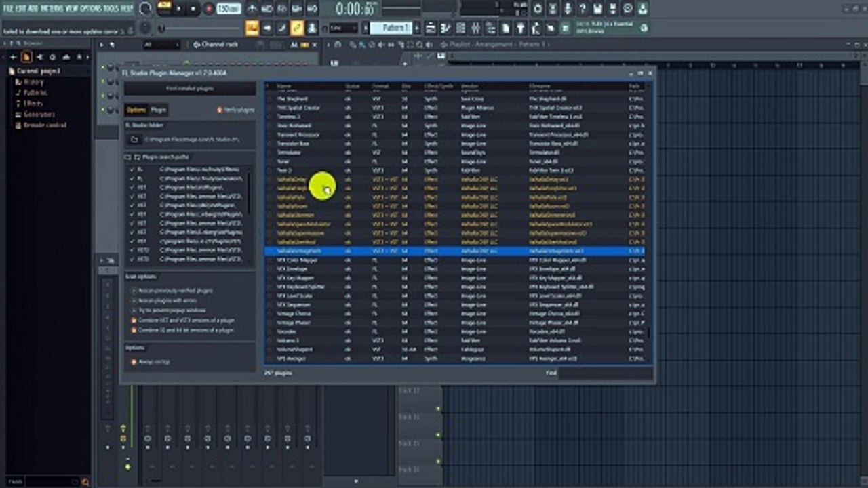Select the VFX Keyboard Splitter row
The image size is (868, 488).
tap(454, 287)
